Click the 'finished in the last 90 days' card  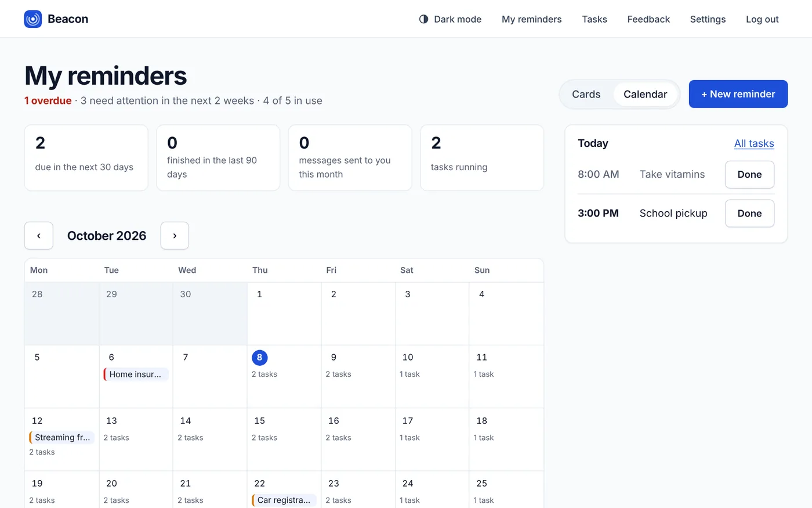click(218, 158)
